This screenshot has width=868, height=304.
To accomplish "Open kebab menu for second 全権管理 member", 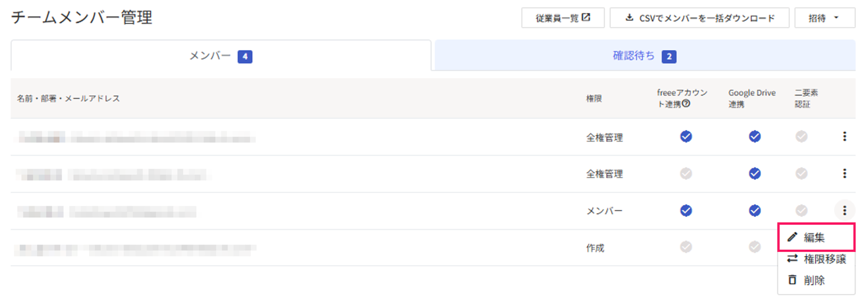I will [x=844, y=173].
